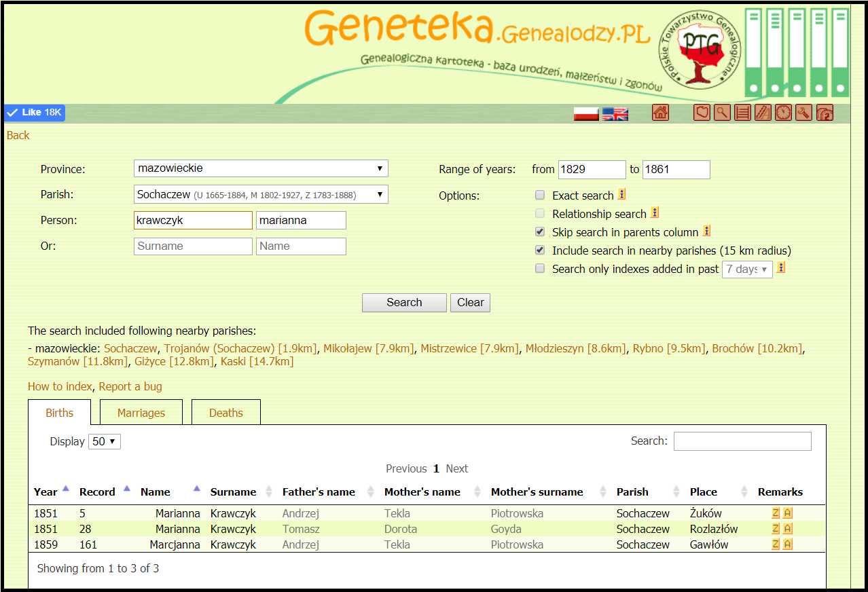Open the indexes list icon
868x592 pixels.
pyautogui.click(x=742, y=112)
